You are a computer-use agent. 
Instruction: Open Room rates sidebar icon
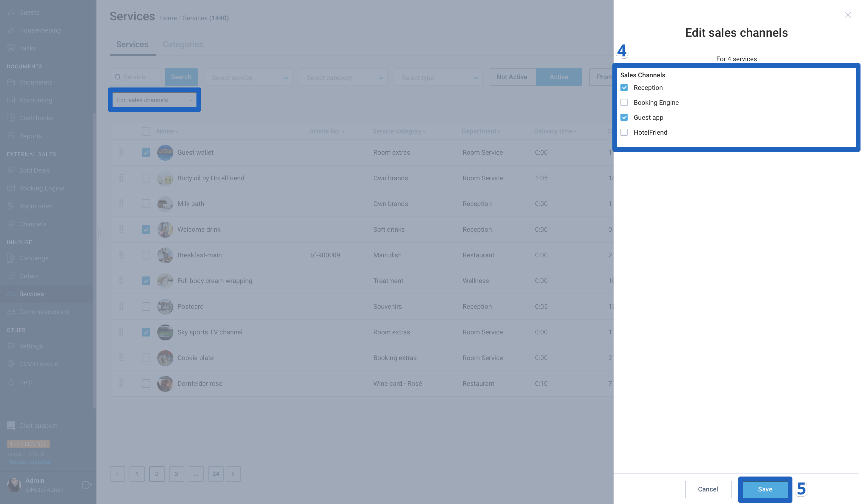[x=11, y=206]
